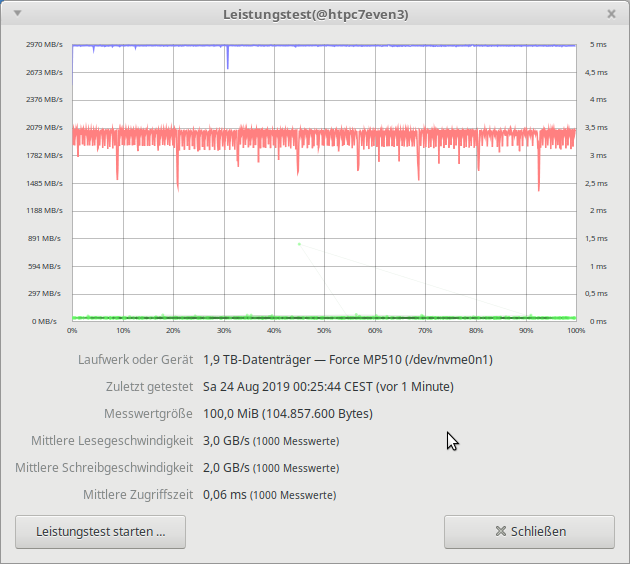
Task: Click the 0,06 ms access time value
Action: (x=225, y=494)
